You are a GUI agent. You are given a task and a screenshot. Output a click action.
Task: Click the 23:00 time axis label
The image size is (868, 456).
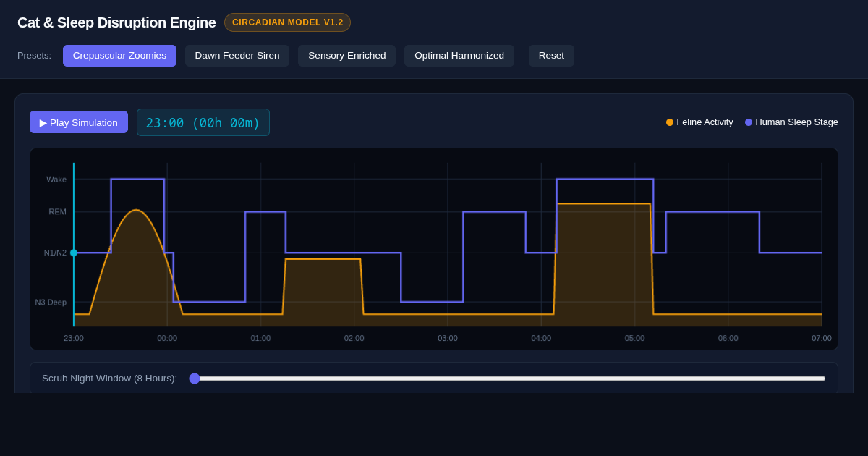coord(74,338)
